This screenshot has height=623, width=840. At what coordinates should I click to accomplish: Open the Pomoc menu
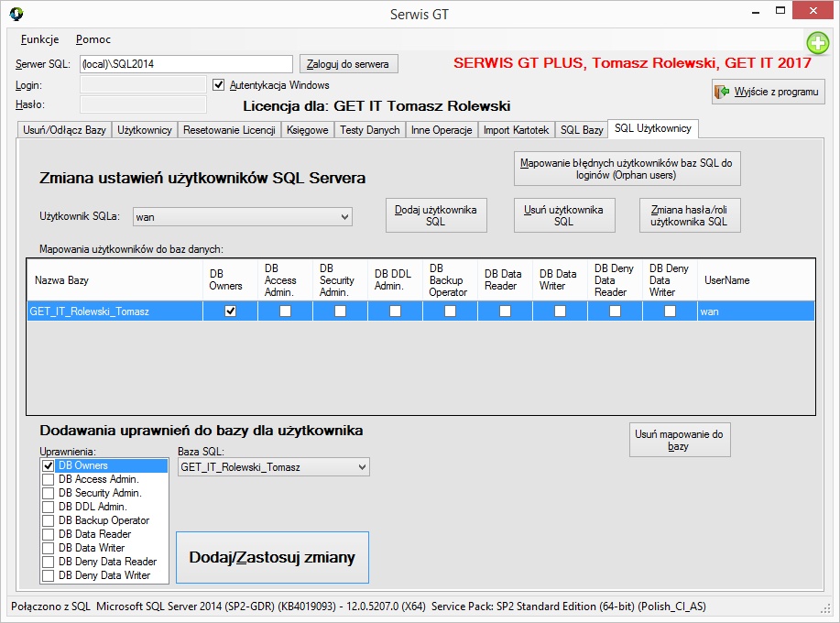pyautogui.click(x=93, y=39)
